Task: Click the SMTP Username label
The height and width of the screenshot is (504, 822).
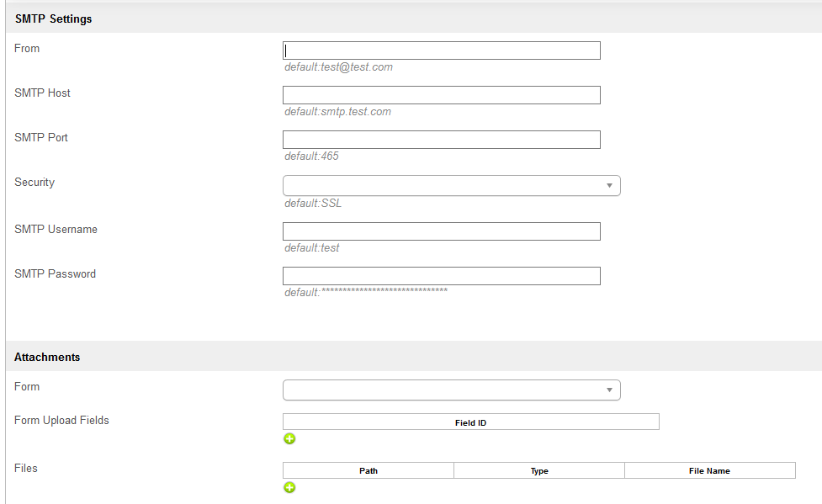Action: point(56,229)
